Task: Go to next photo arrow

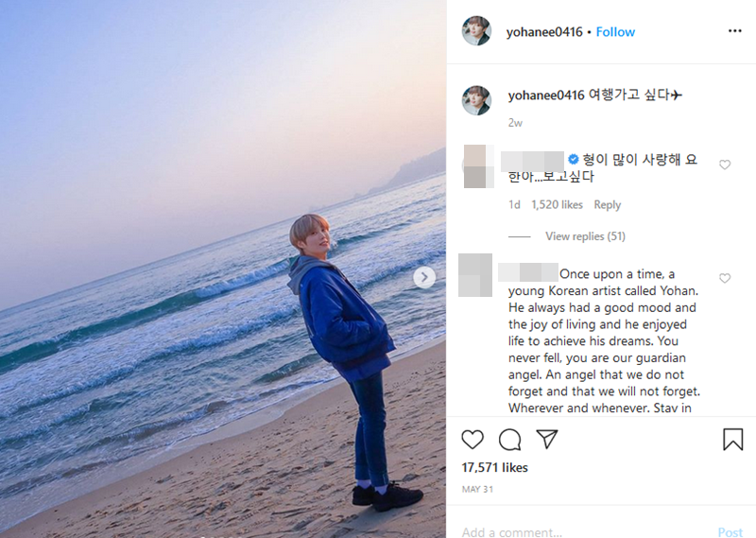Action: click(424, 277)
